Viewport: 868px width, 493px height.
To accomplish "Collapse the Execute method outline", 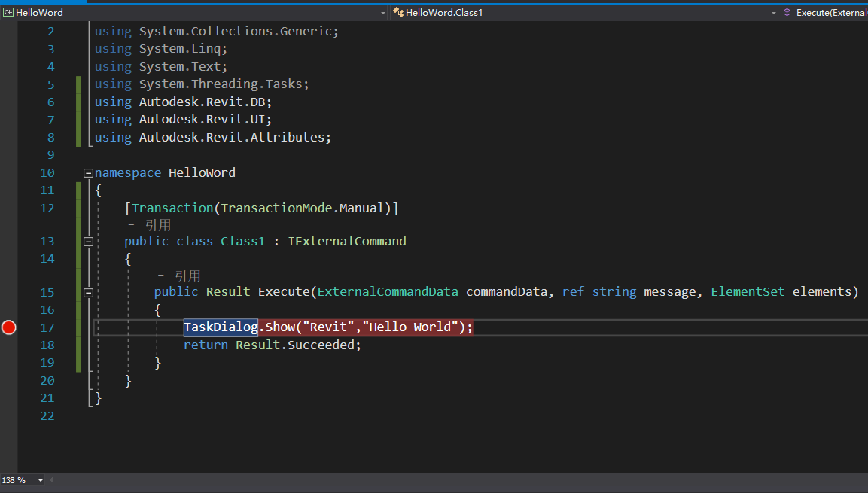I will pos(88,292).
